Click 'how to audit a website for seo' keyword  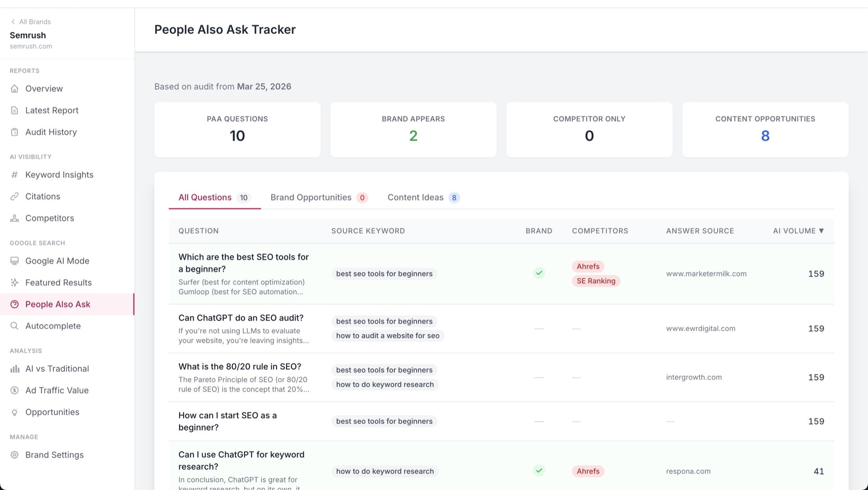387,336
